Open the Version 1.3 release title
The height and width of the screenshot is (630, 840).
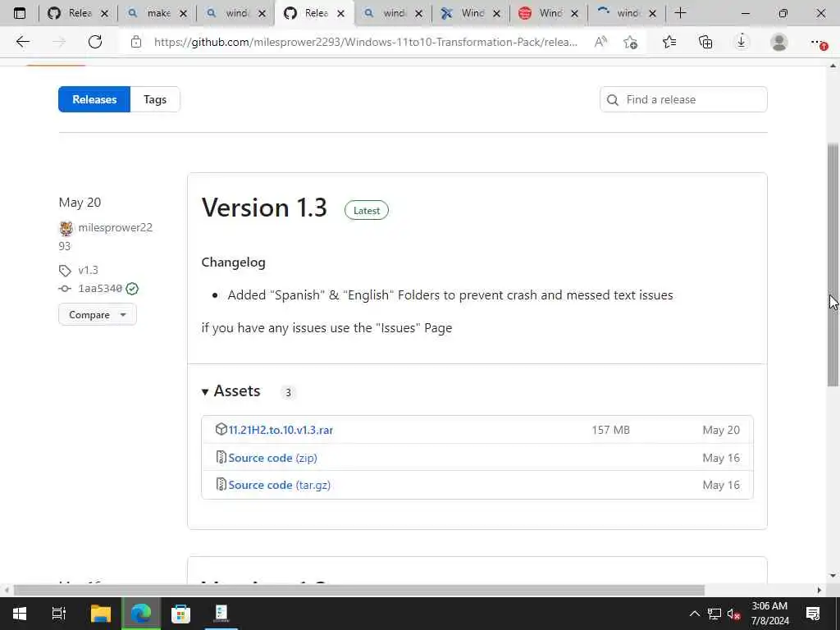point(264,208)
